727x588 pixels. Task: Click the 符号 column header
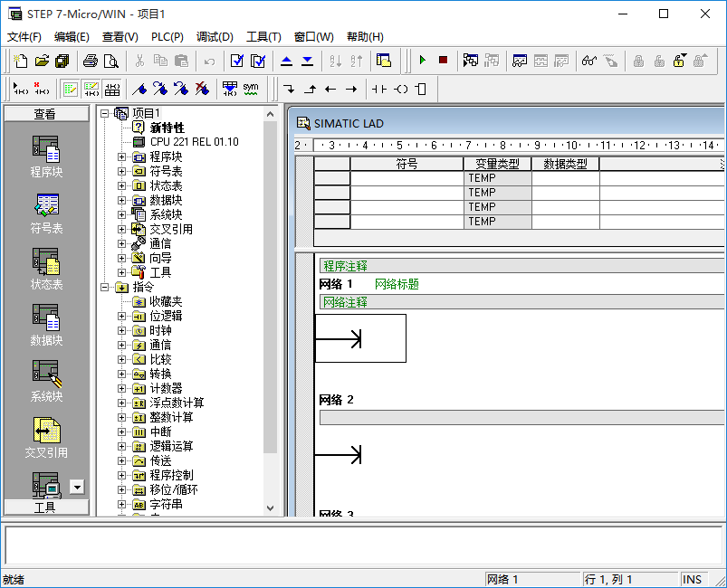(x=407, y=164)
